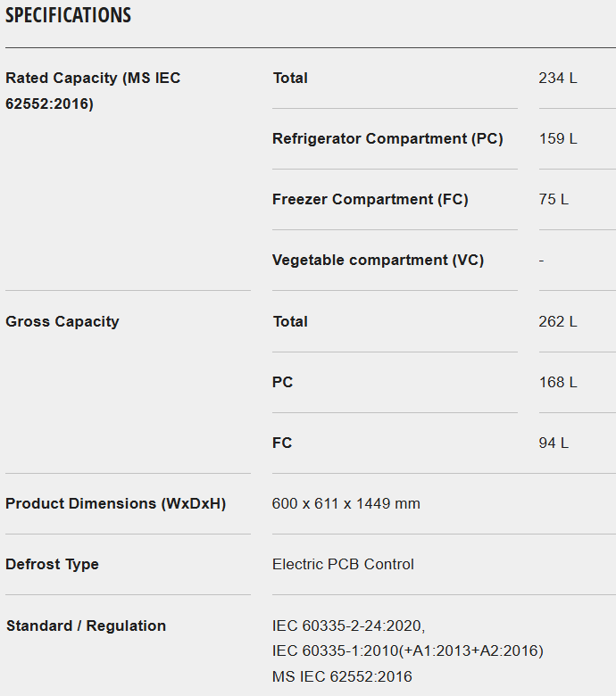Select the 262 L gross total value
This screenshot has width=616, height=696.
558,322
